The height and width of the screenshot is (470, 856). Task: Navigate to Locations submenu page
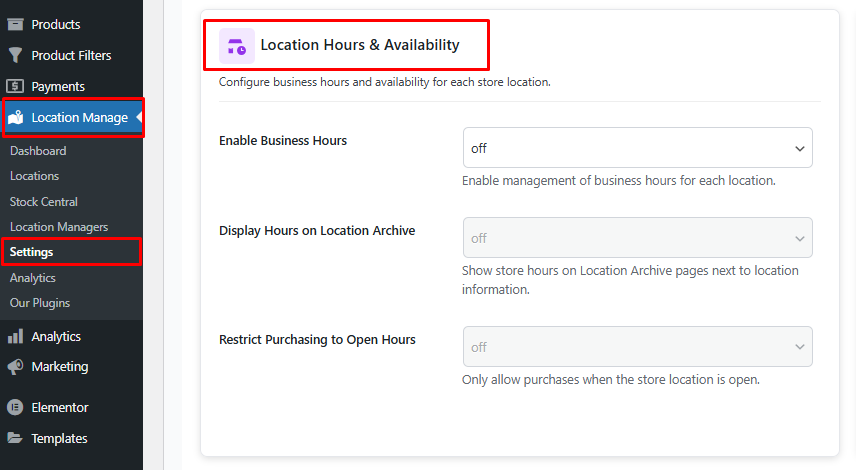[35, 176]
